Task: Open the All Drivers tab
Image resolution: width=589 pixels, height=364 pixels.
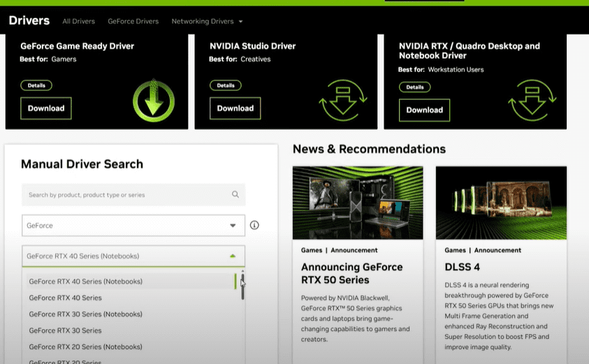Action: click(x=79, y=21)
